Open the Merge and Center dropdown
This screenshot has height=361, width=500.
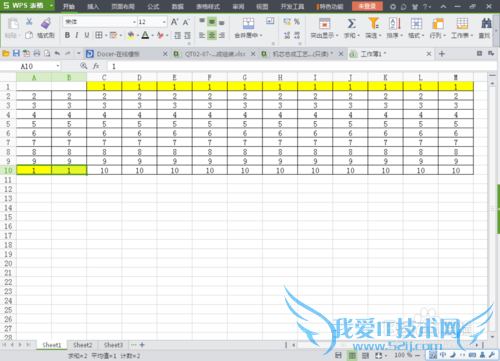pyautogui.click(x=261, y=35)
